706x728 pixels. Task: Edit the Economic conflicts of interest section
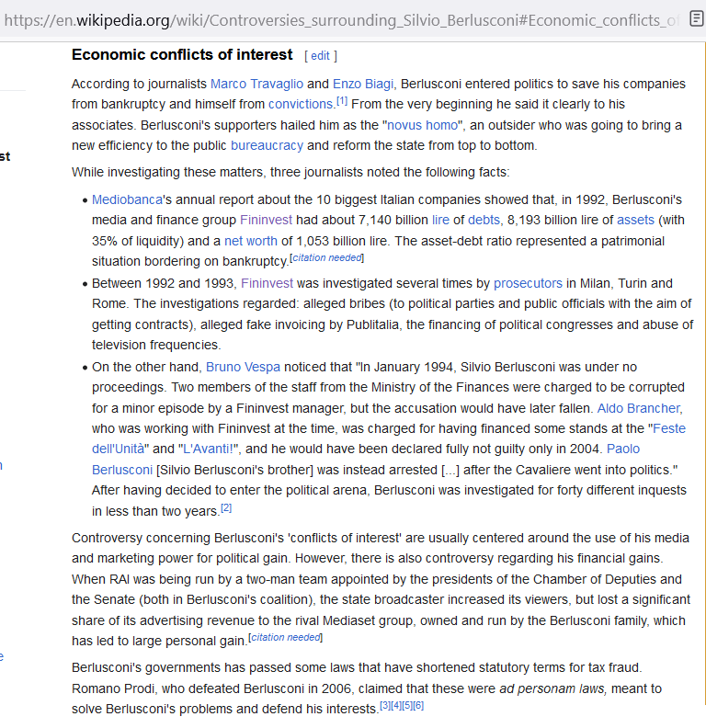point(320,56)
